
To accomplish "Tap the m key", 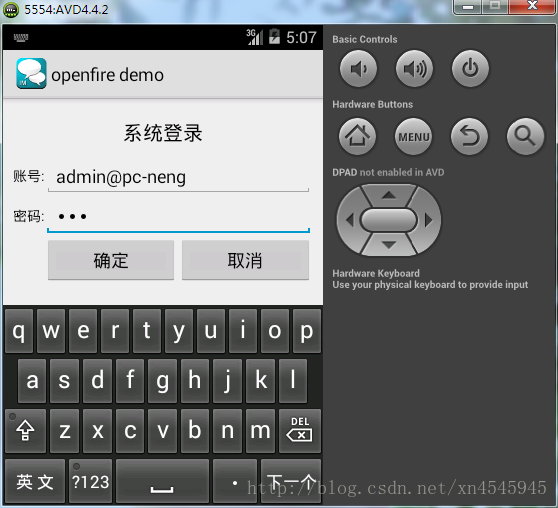I will click(x=260, y=431).
